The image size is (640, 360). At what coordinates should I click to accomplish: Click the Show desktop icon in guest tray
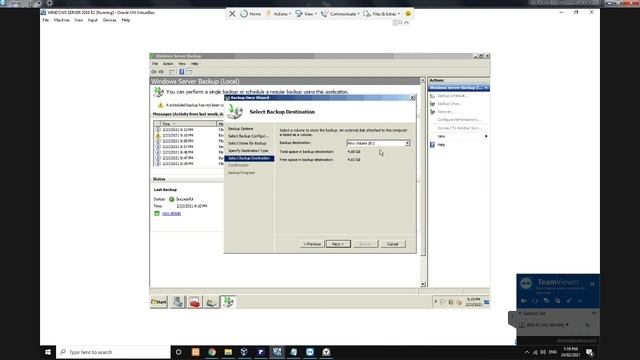487,302
